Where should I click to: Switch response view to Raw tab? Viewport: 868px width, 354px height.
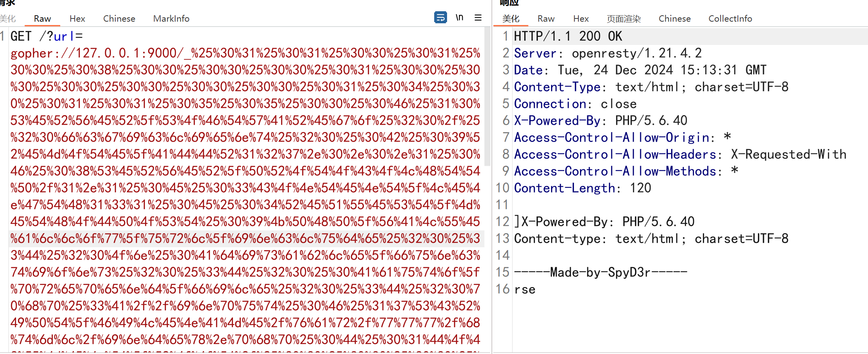pos(546,19)
